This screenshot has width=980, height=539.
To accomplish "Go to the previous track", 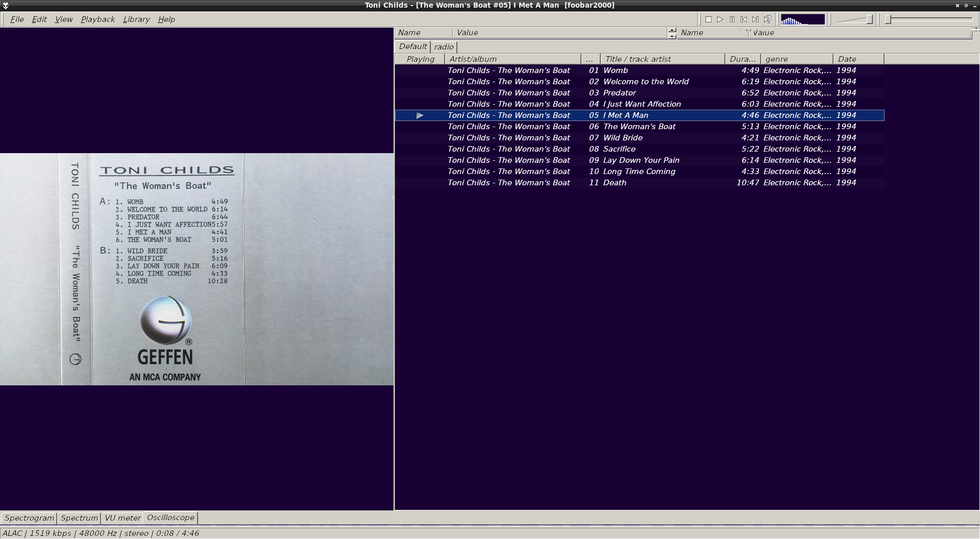I will coord(744,19).
